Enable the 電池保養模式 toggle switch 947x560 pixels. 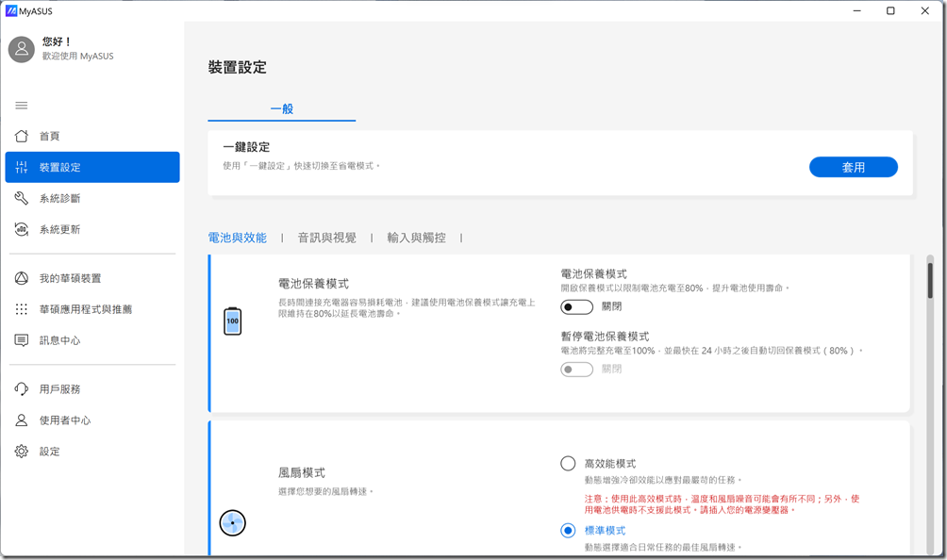tap(576, 307)
